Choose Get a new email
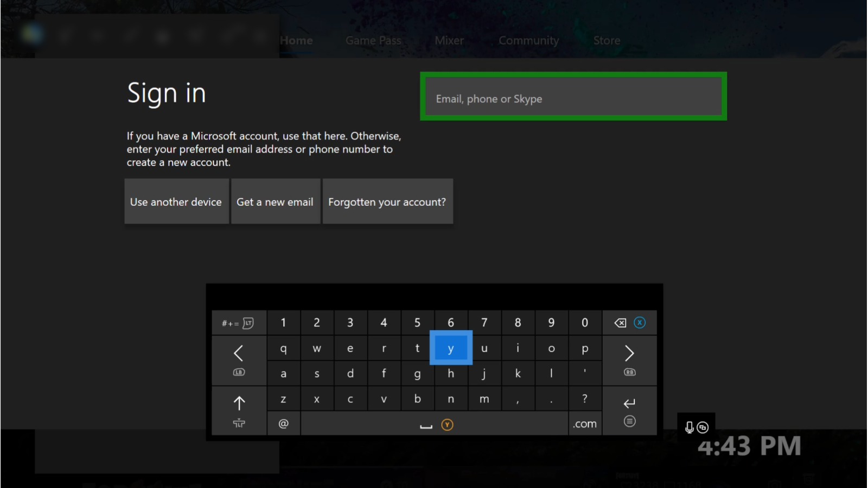Screen dimensions: 868x488 [276, 201]
